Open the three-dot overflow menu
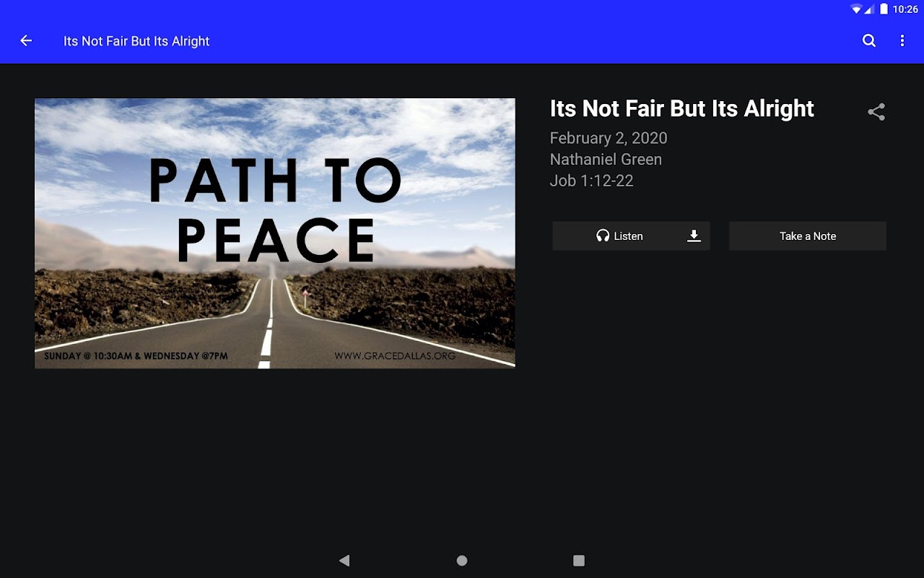 point(902,41)
